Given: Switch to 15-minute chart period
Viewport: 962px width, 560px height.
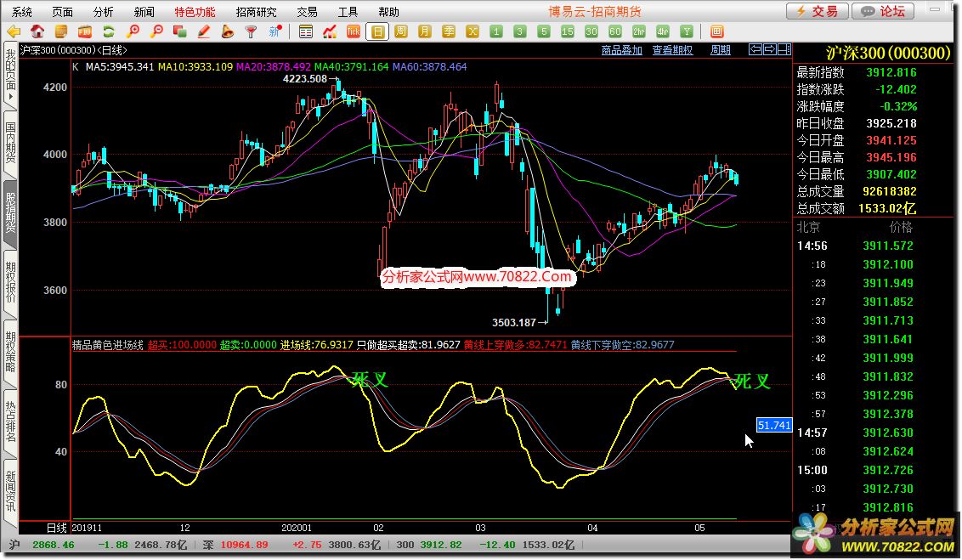Looking at the screenshot, I should click(x=568, y=31).
